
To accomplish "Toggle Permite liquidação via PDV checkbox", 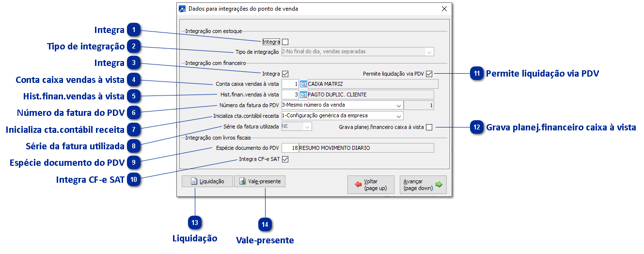I will [x=429, y=74].
